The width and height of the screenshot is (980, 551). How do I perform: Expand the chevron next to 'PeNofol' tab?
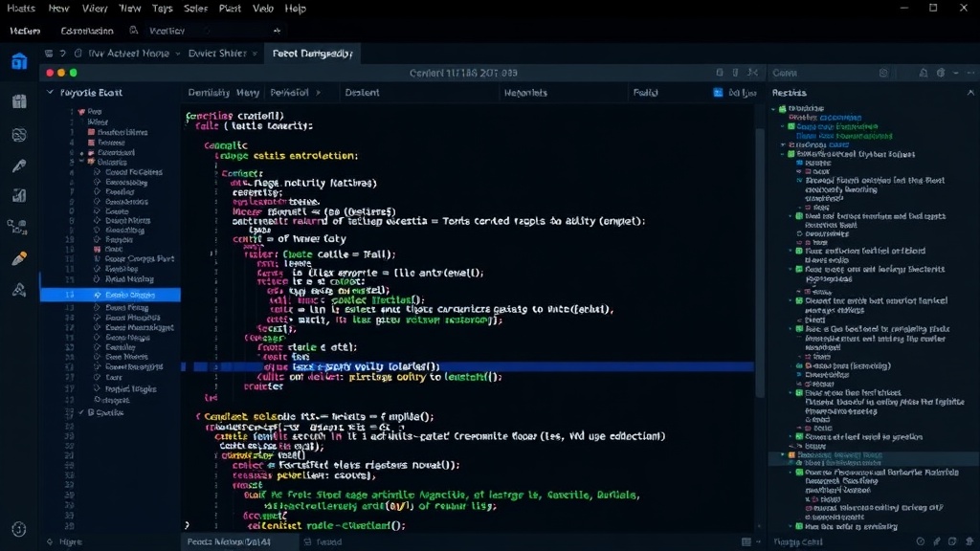pos(318,93)
